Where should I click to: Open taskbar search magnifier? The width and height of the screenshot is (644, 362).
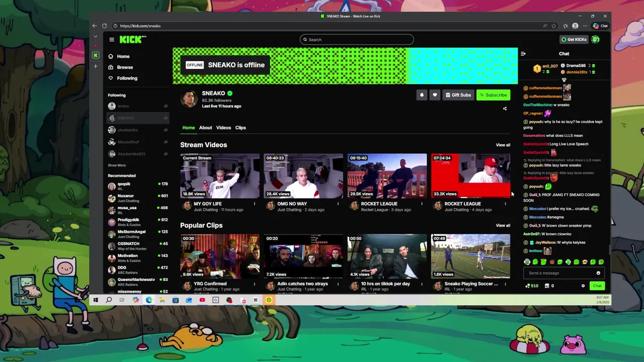coord(109,300)
